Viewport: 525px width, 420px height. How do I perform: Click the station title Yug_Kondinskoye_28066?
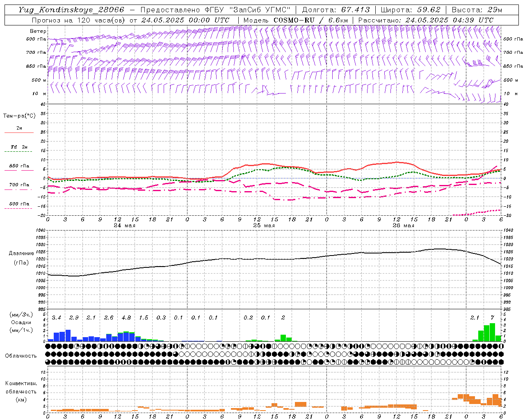click(71, 10)
